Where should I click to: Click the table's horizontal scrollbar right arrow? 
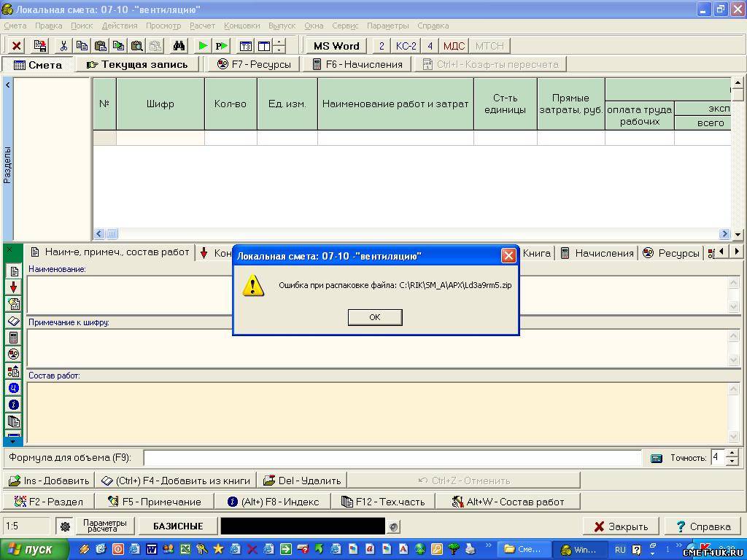point(724,234)
